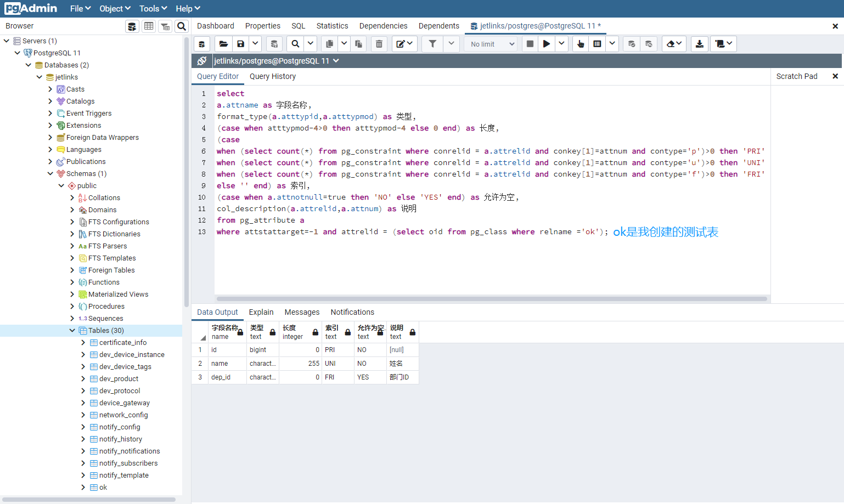Switch to the Statistics tab
Viewport: 844px width, 504px height.
pos(333,26)
